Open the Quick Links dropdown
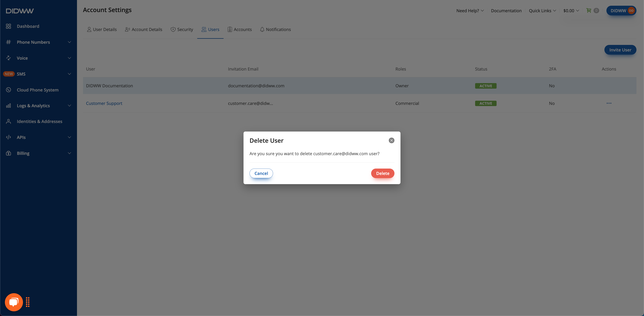The image size is (644, 316). click(x=542, y=11)
